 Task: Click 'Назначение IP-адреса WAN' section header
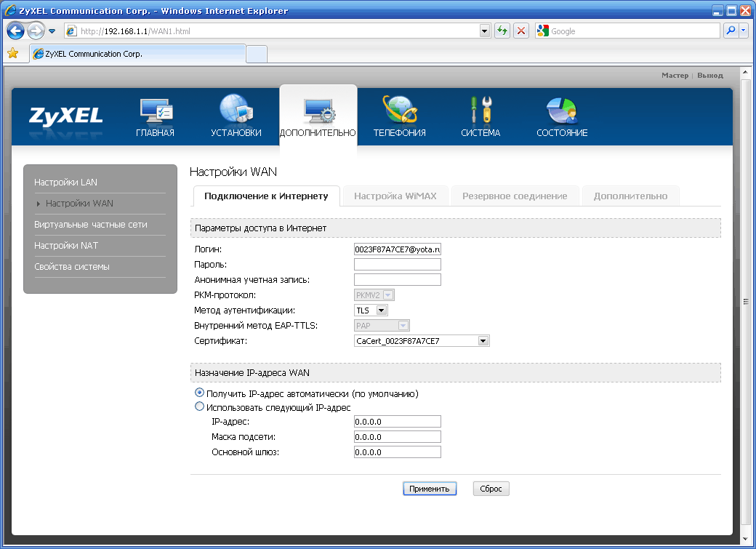(456, 373)
